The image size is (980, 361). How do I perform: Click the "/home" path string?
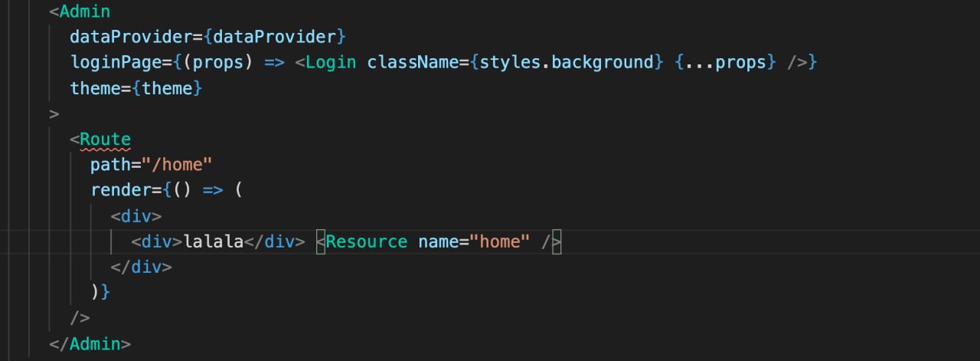(177, 165)
